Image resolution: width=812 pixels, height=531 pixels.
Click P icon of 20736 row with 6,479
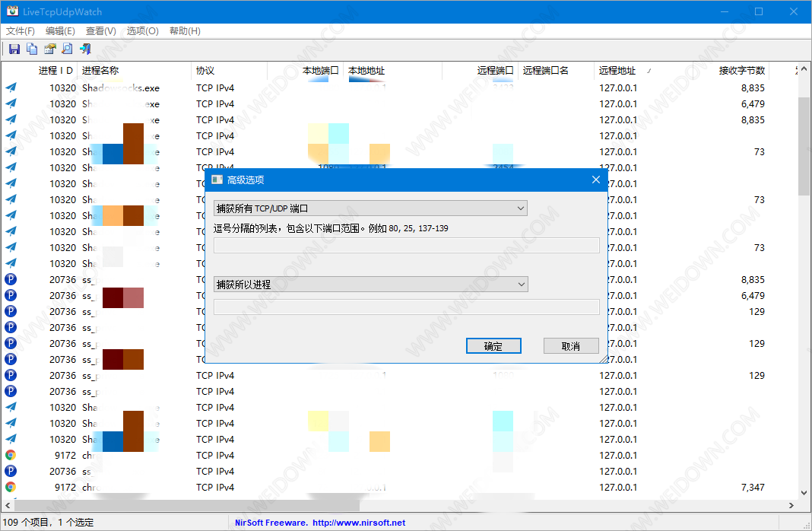pyautogui.click(x=11, y=295)
